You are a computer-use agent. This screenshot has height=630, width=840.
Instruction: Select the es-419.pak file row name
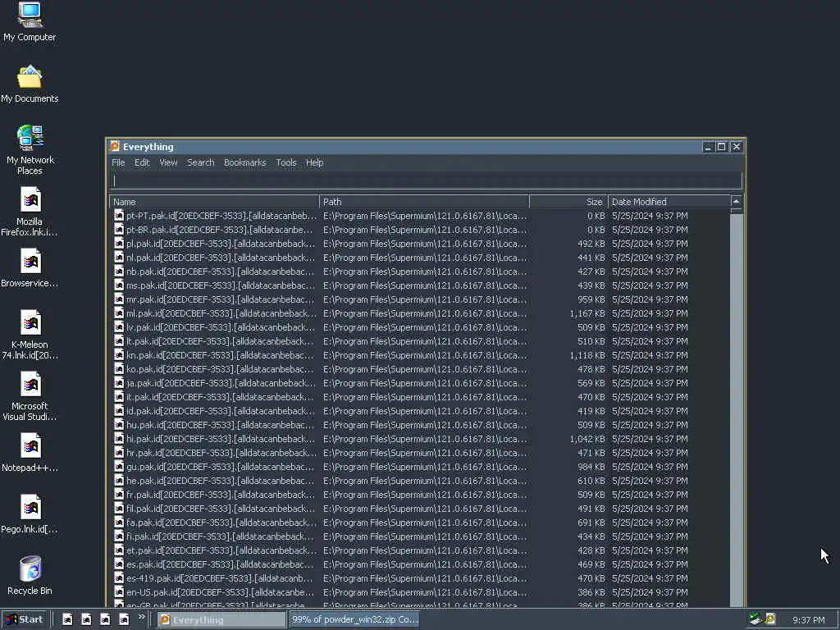click(220, 578)
